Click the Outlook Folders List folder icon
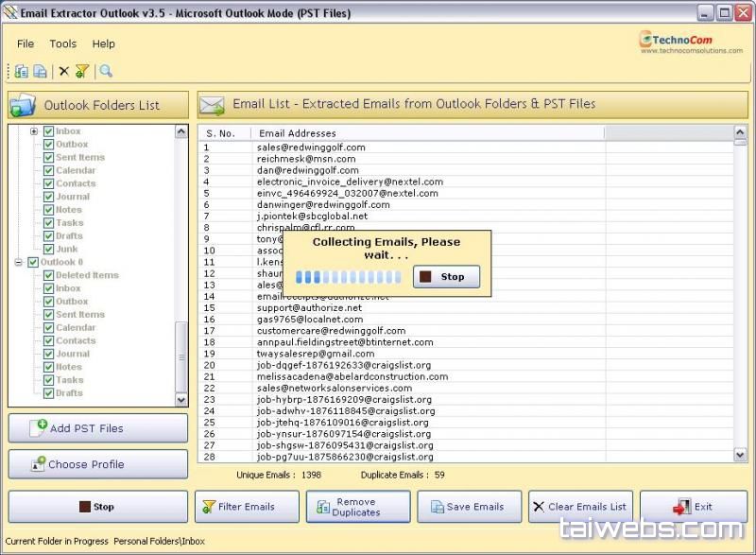Image resolution: width=756 pixels, height=555 pixels. pyautogui.click(x=25, y=105)
